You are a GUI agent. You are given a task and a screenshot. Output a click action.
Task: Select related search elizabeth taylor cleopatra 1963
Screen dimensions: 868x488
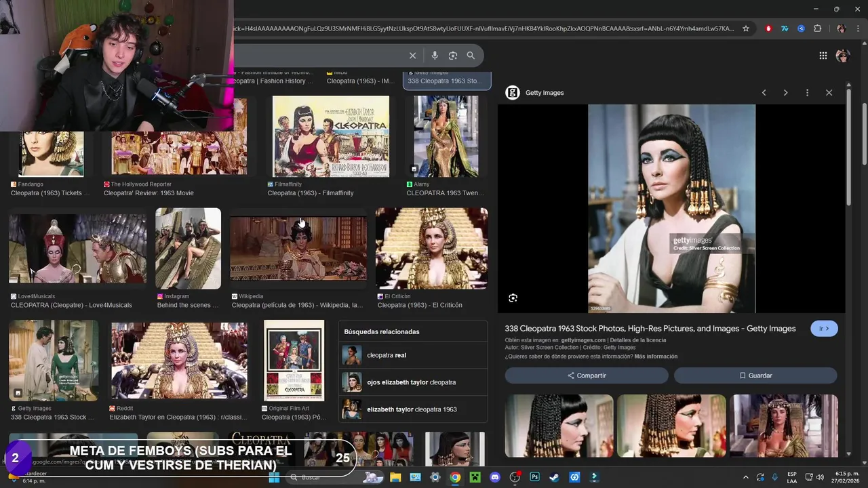[x=412, y=409]
